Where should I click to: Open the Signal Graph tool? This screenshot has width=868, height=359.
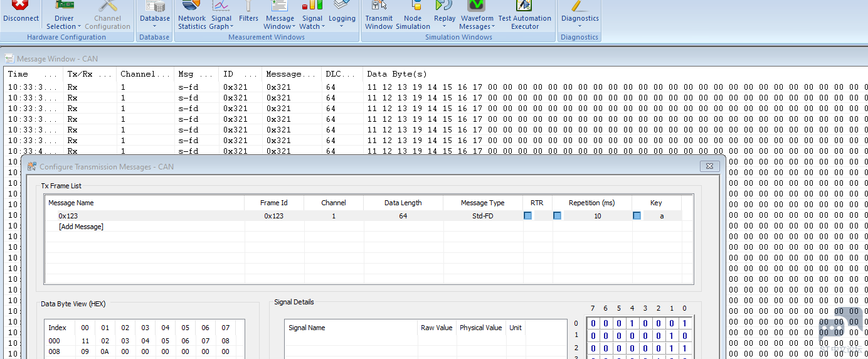[x=221, y=15]
